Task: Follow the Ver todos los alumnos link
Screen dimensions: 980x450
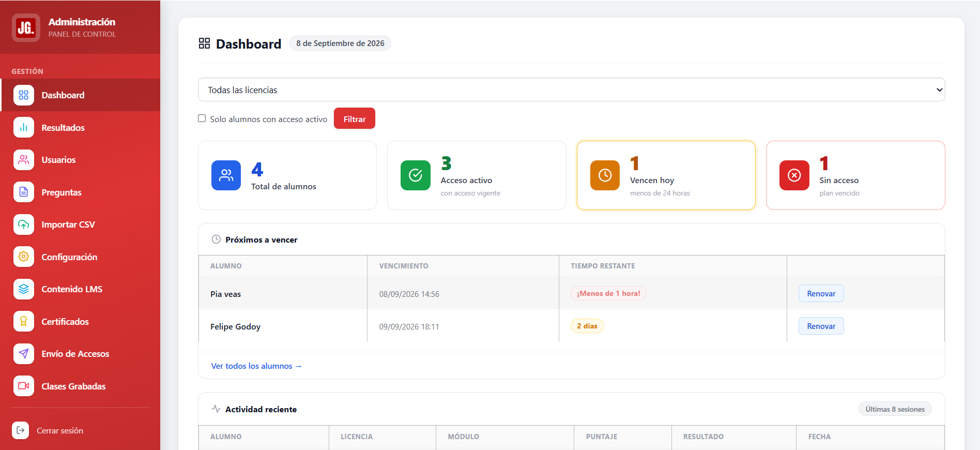Action: tap(256, 366)
